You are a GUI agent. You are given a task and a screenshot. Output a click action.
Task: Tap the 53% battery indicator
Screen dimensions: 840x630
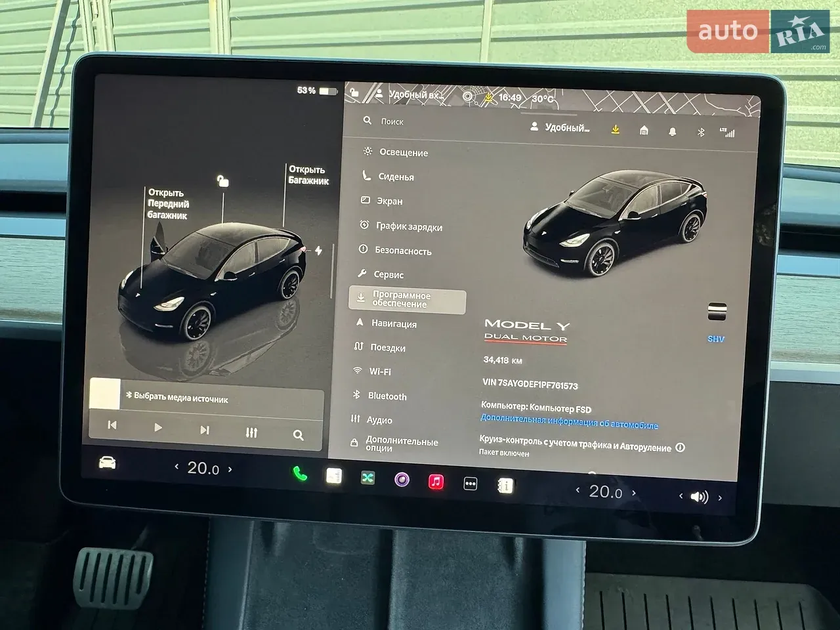317,91
